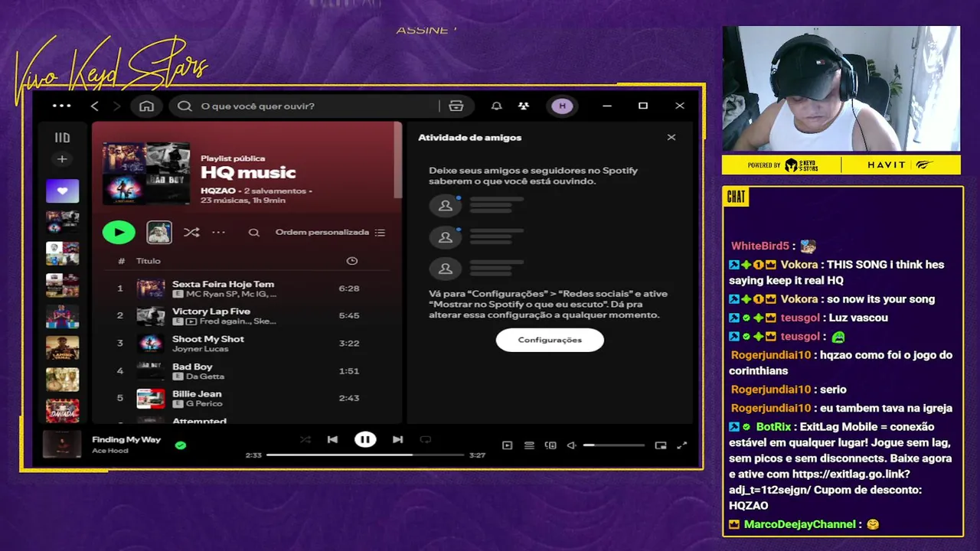
Task: Select the track 'Shoot My Shot'
Action: (x=247, y=344)
